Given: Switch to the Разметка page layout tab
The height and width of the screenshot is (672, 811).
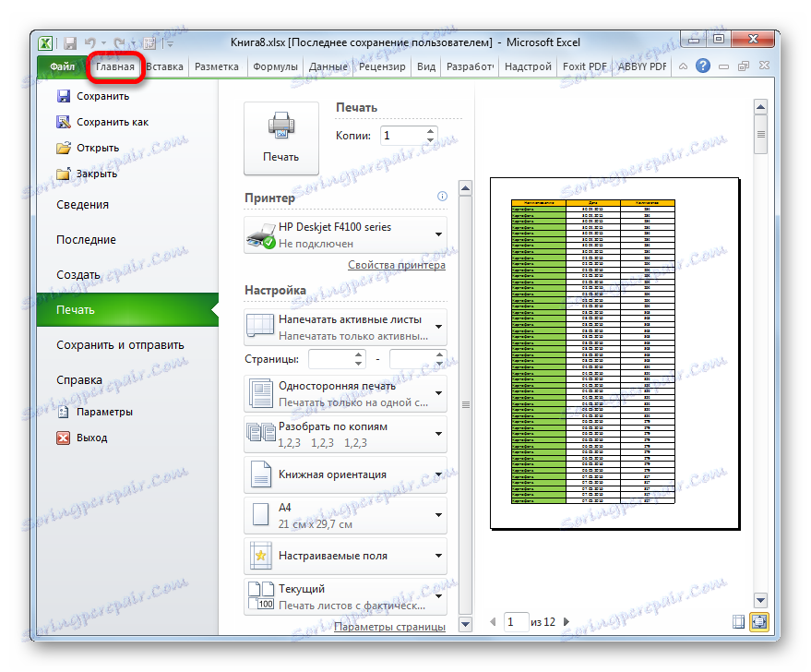Looking at the screenshot, I should [x=217, y=66].
